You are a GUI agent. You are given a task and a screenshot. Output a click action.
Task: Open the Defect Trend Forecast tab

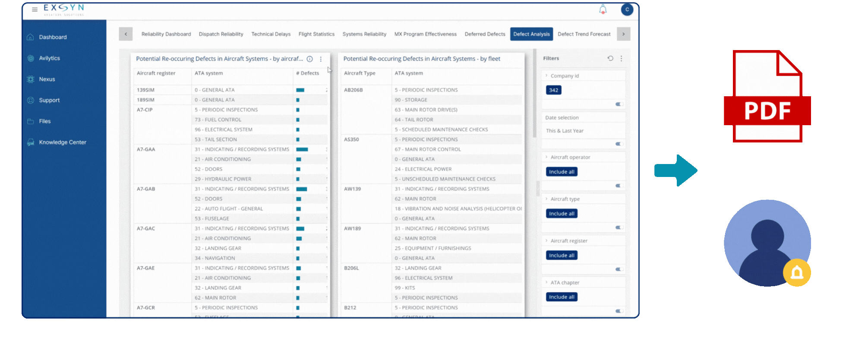tap(584, 34)
